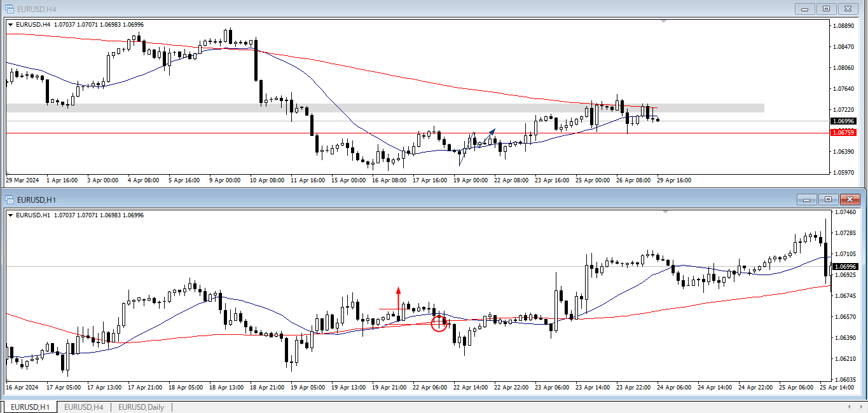This screenshot has height=413, width=868.
Task: Click the grey chart shift triangle in H4 chart
Action: (x=664, y=22)
